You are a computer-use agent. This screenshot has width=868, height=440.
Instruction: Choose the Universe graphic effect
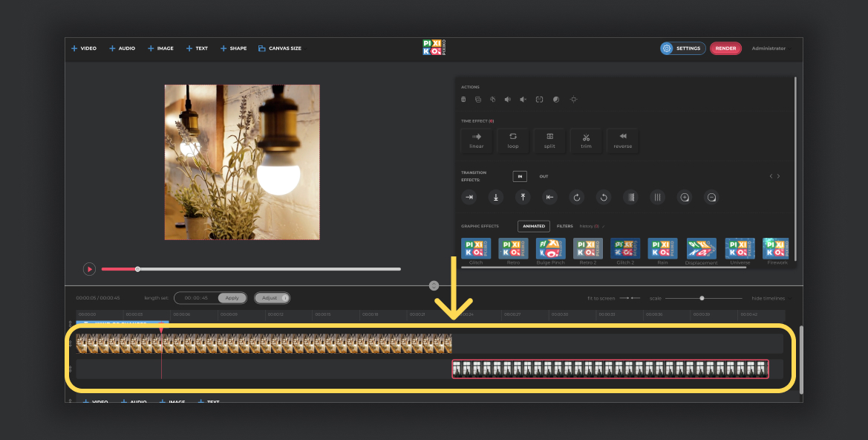pyautogui.click(x=740, y=251)
